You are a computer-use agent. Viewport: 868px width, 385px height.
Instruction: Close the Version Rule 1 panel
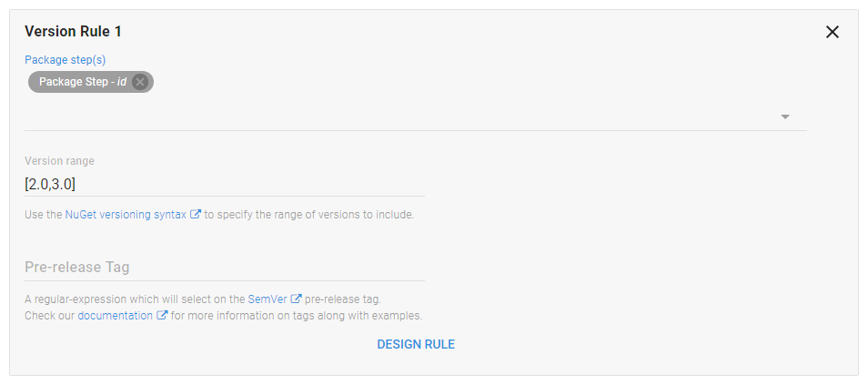(x=832, y=32)
